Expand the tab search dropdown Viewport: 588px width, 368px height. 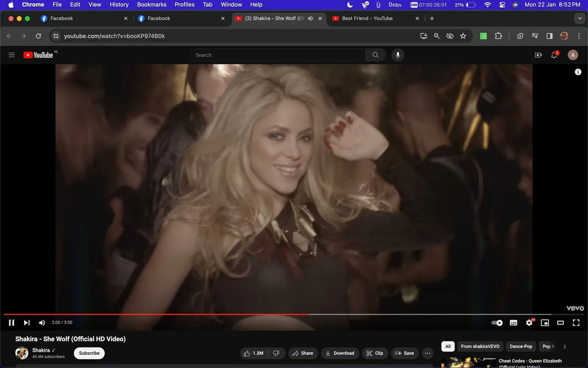tap(580, 18)
